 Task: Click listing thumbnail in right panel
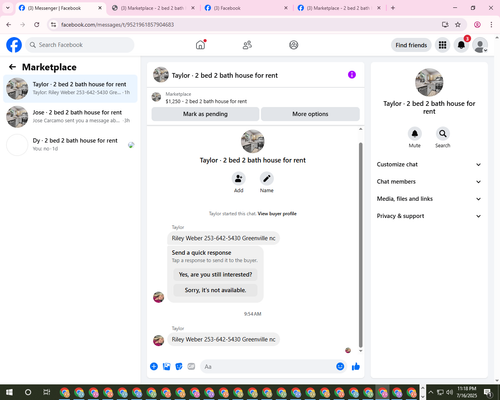tap(429, 82)
